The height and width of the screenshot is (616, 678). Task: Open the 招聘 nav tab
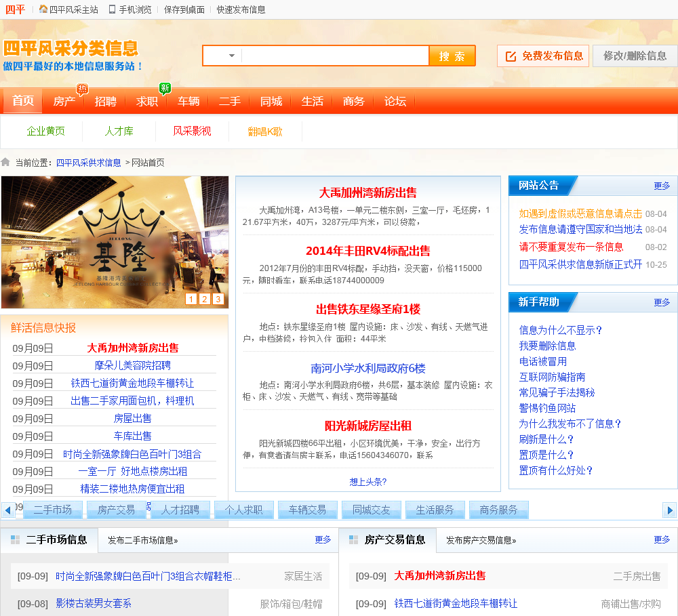click(106, 101)
